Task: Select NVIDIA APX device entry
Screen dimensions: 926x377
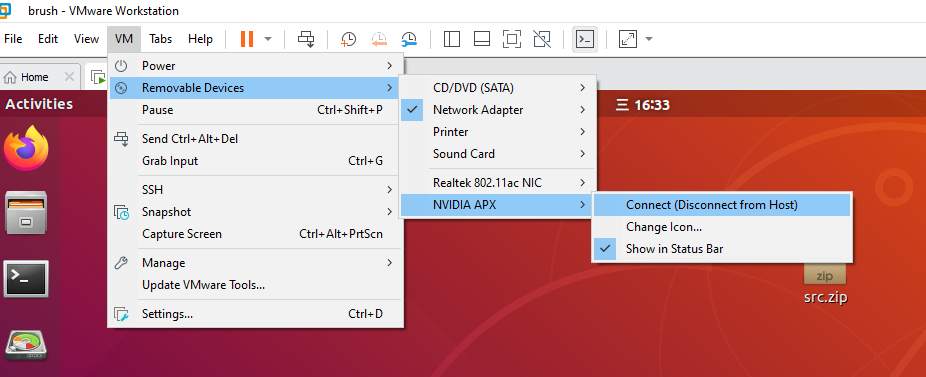Action: tap(498, 205)
